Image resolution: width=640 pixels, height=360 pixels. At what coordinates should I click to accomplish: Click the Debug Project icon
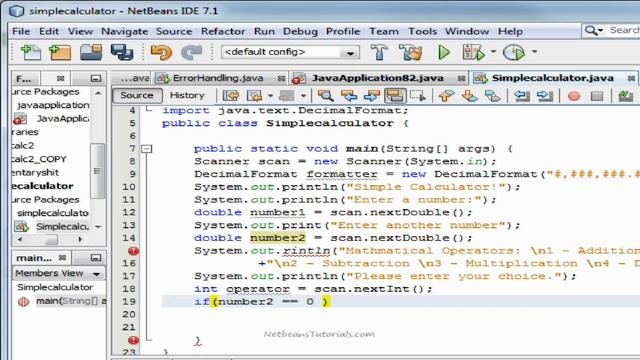[473, 52]
